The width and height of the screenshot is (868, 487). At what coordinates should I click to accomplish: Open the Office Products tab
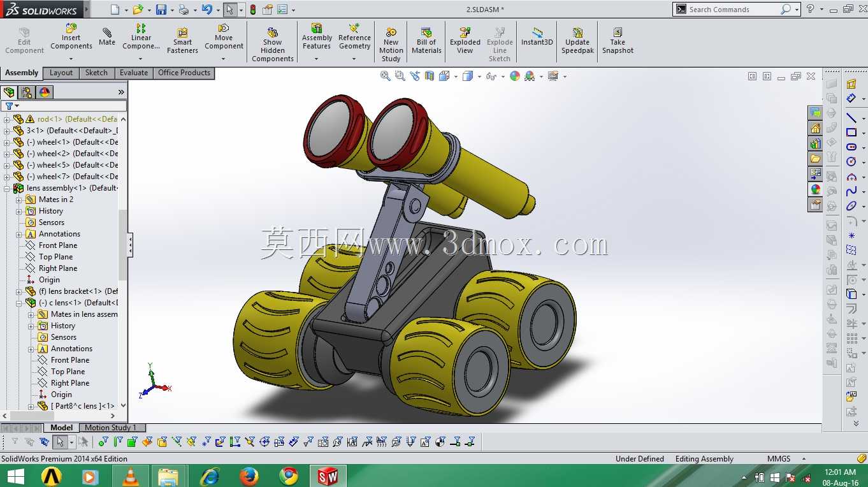(184, 73)
